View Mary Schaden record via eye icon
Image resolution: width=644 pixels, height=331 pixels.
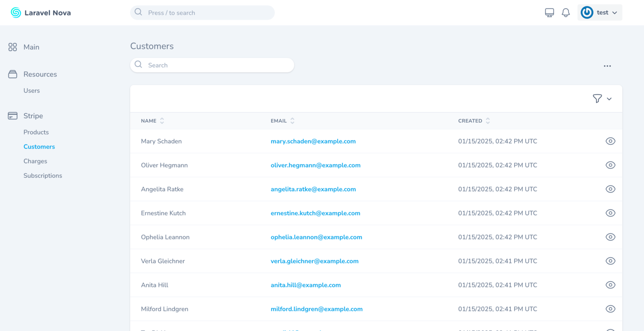611,141
